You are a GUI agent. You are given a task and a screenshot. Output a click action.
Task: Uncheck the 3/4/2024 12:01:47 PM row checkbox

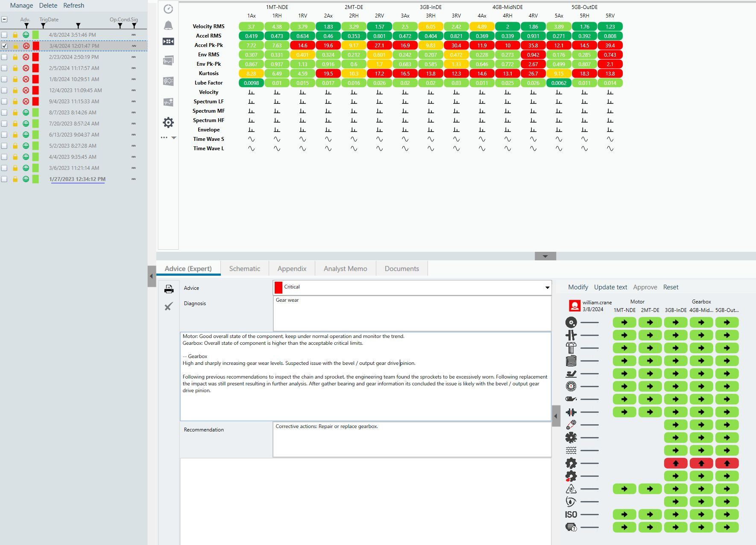[x=4, y=46]
